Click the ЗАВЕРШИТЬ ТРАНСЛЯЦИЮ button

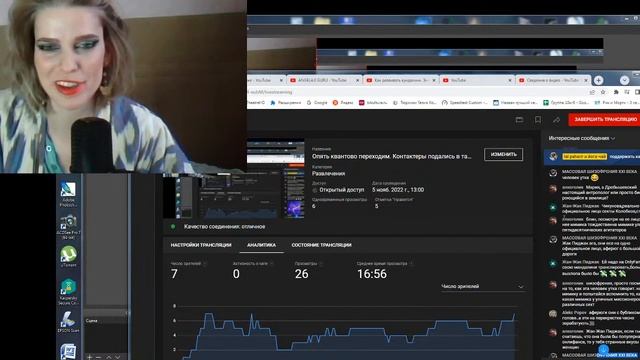pyautogui.click(x=605, y=120)
